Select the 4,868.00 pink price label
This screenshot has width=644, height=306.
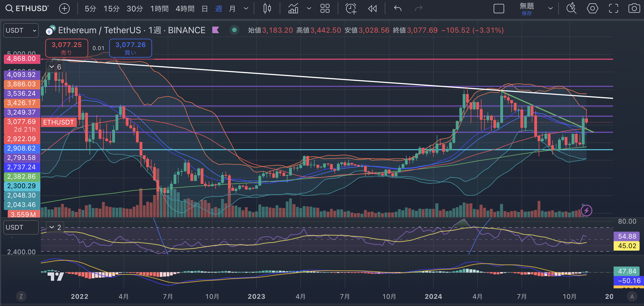point(22,59)
